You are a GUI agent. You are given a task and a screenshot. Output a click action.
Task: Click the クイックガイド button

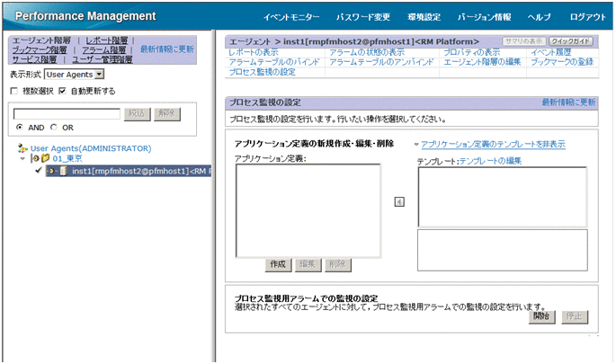click(x=571, y=41)
